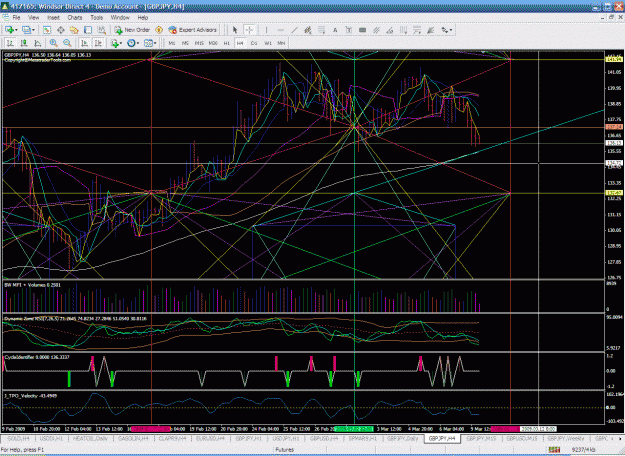
Task: Expand the Indicators list dropdown
Action: pyautogui.click(x=121, y=43)
